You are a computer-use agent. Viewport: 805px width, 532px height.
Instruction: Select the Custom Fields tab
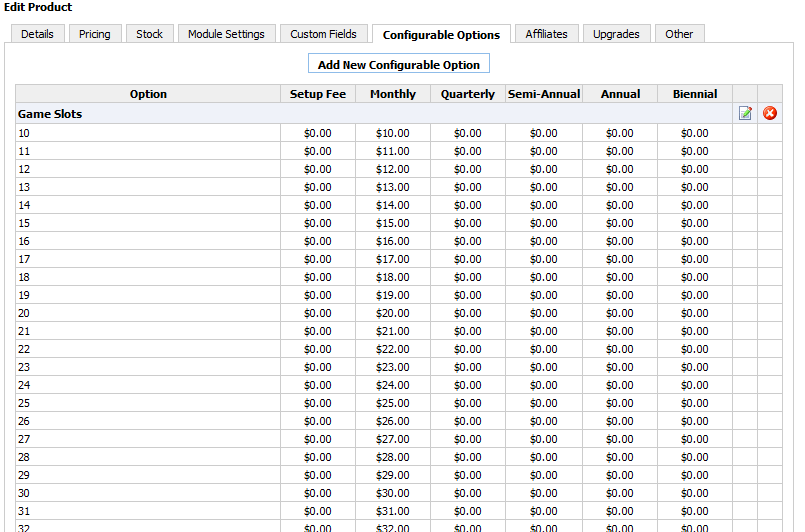coord(323,34)
